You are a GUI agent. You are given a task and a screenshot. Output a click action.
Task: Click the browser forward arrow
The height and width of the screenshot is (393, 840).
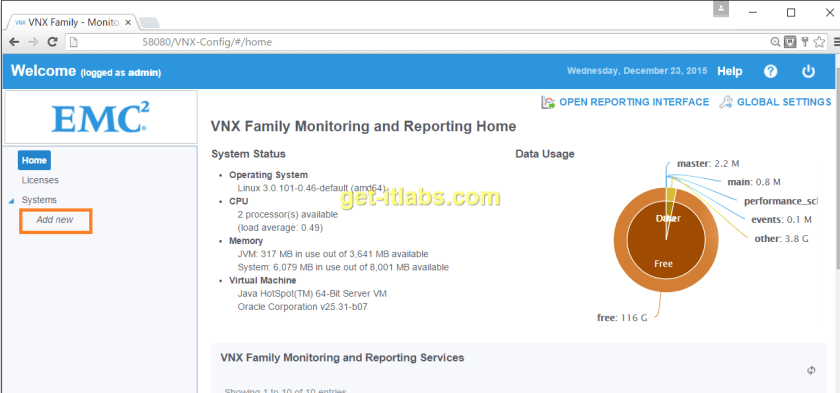point(33,42)
